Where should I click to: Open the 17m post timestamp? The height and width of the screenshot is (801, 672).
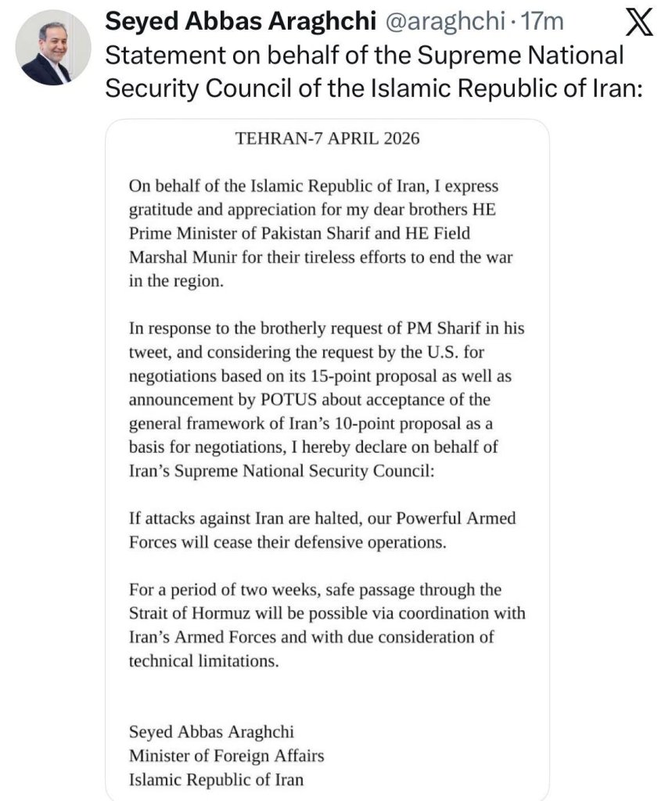[x=542, y=23]
